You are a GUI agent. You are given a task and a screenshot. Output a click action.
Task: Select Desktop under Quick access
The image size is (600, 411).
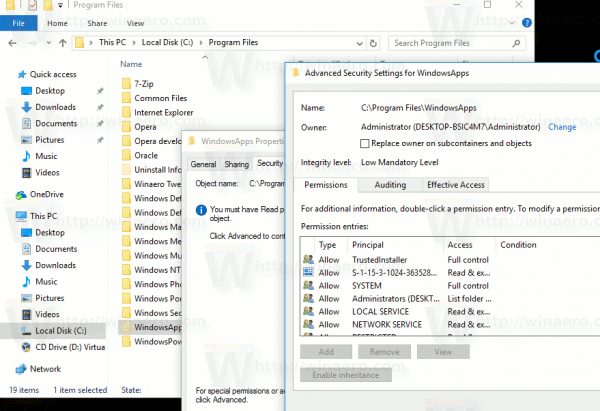[50, 91]
